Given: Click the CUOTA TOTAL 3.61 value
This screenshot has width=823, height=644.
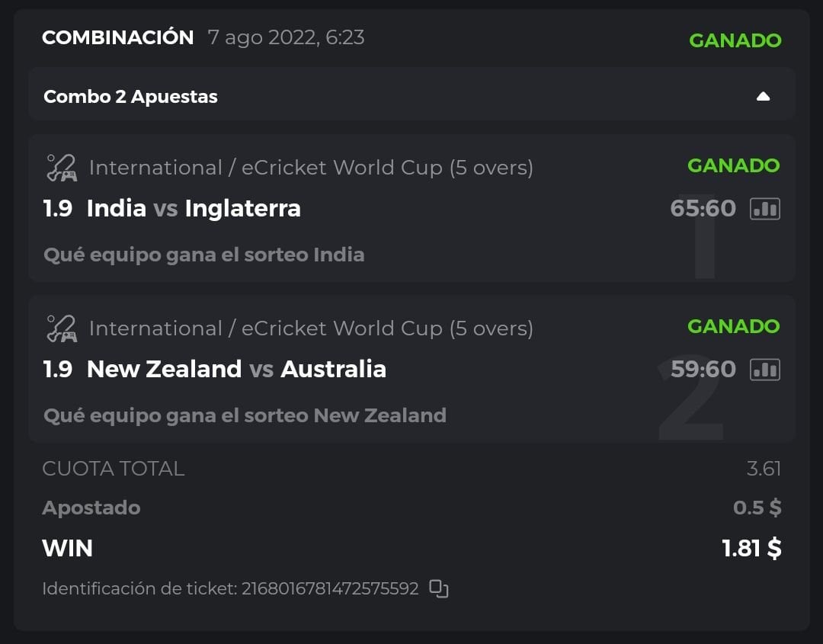Looking at the screenshot, I should click(764, 468).
